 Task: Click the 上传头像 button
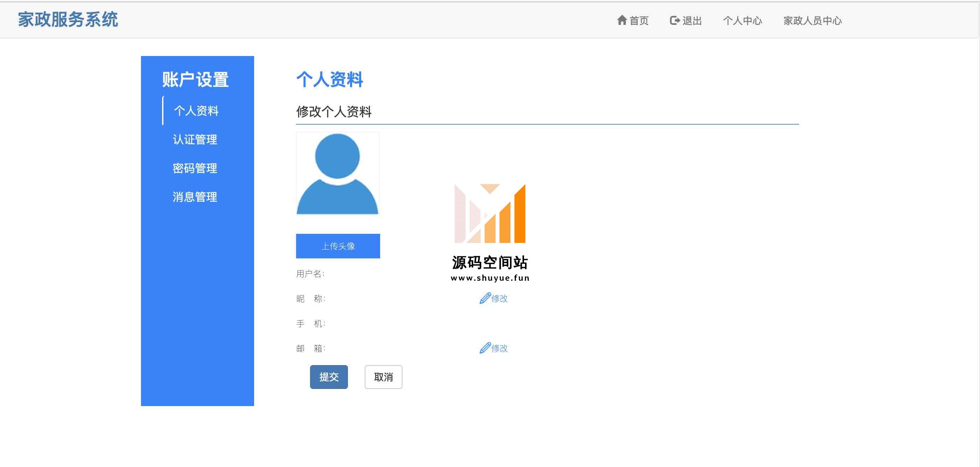click(x=338, y=246)
